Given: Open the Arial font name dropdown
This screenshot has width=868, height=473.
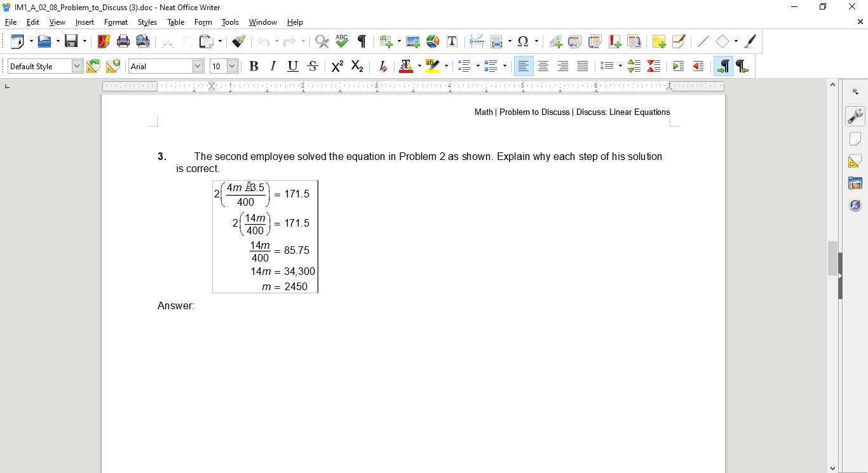Looking at the screenshot, I should tap(198, 66).
